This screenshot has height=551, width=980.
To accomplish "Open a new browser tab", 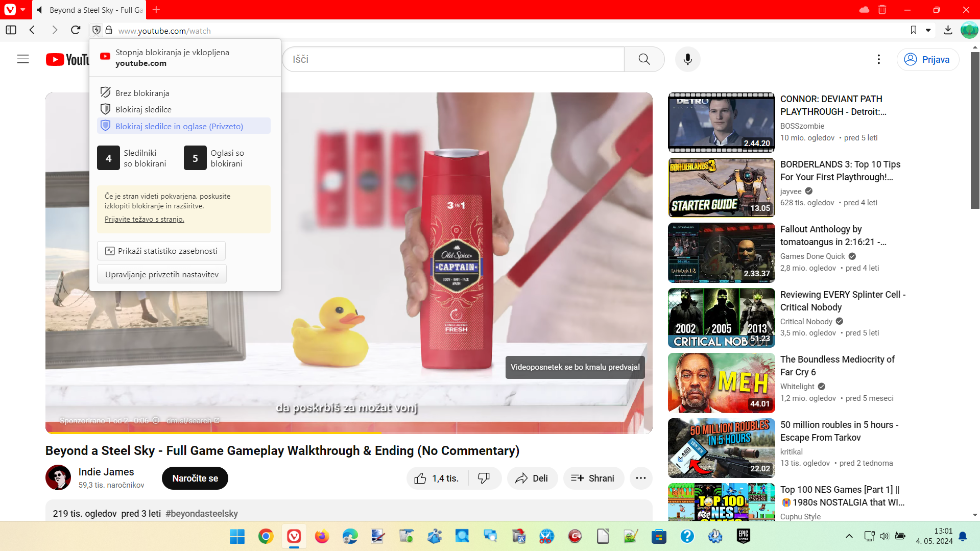I will [x=156, y=10].
